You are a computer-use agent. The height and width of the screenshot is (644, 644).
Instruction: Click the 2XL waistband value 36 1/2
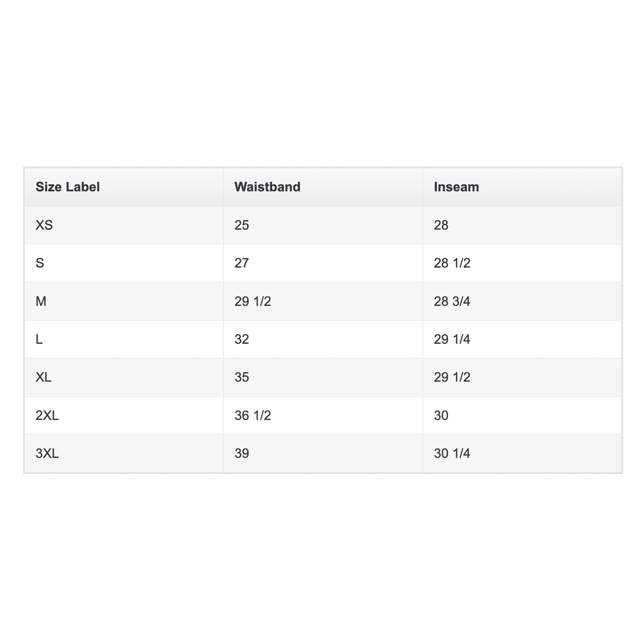pos(253,415)
